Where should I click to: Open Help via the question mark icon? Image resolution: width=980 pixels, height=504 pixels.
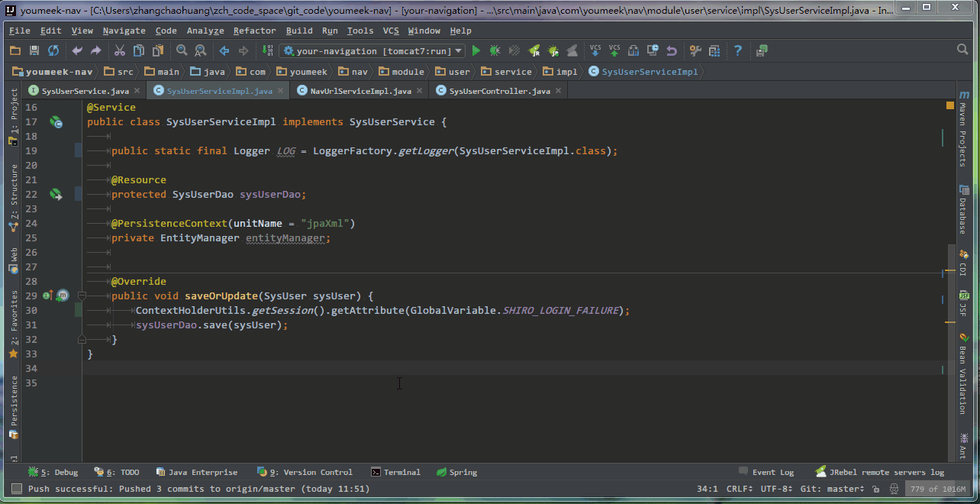tap(738, 51)
